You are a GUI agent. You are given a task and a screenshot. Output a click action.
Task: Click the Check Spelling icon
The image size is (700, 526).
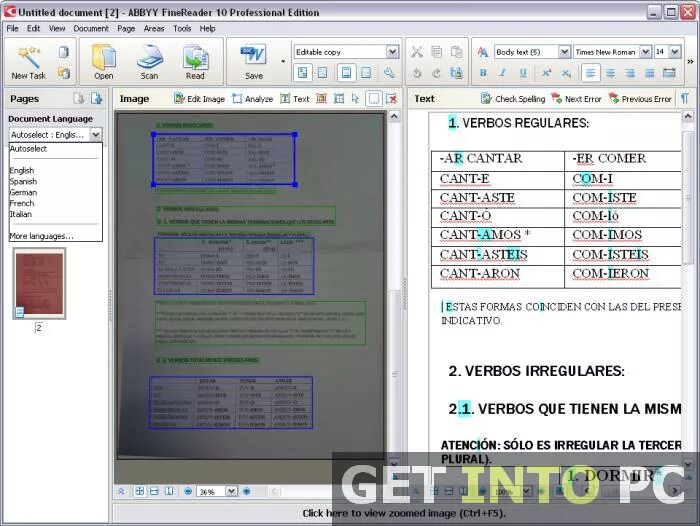coord(486,99)
